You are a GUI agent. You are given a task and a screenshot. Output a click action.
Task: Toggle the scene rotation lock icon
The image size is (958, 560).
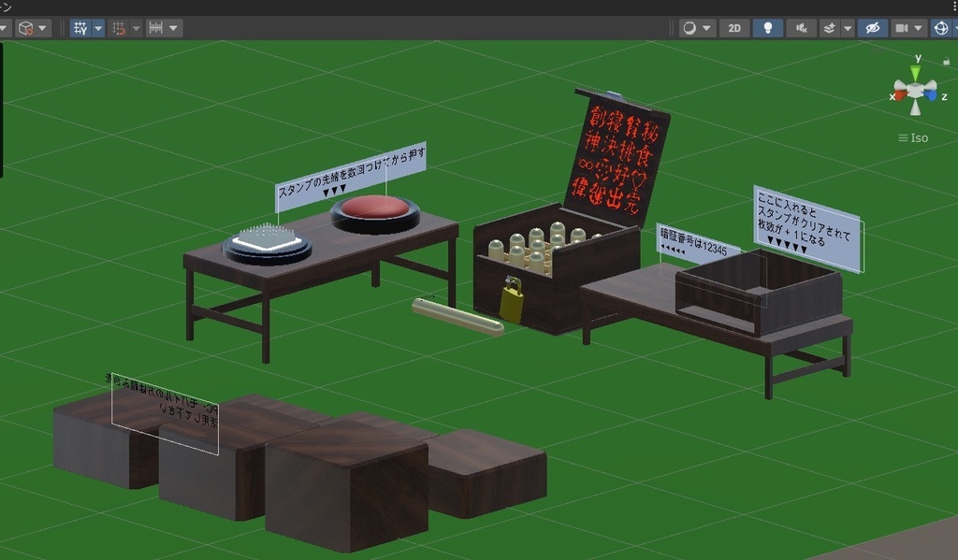point(947,61)
